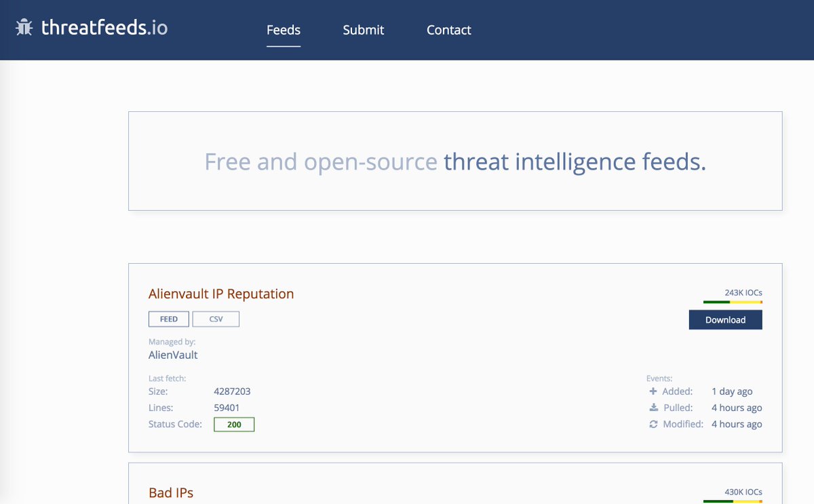Click the CSV tag badge
The height and width of the screenshot is (504, 814).
(216, 319)
